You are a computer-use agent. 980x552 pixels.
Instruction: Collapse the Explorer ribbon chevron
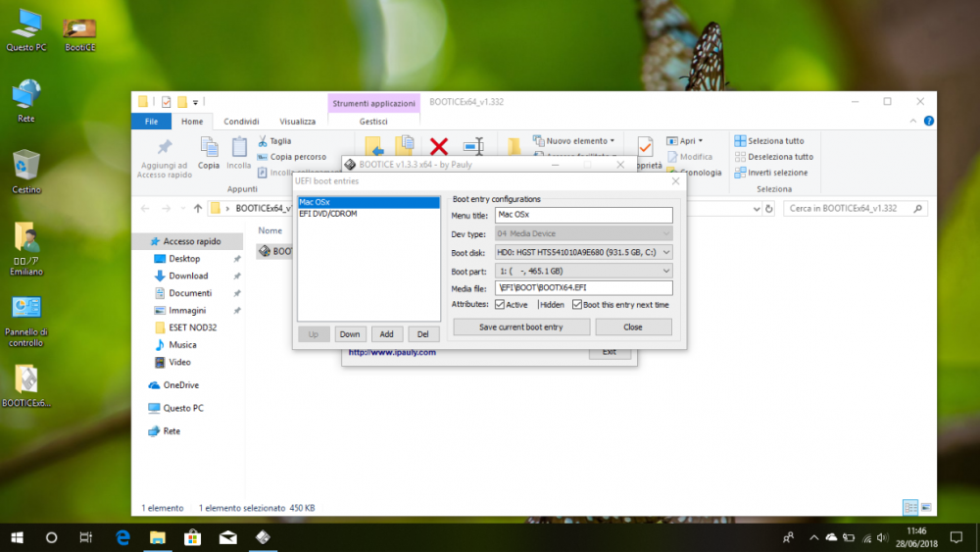[x=913, y=122]
